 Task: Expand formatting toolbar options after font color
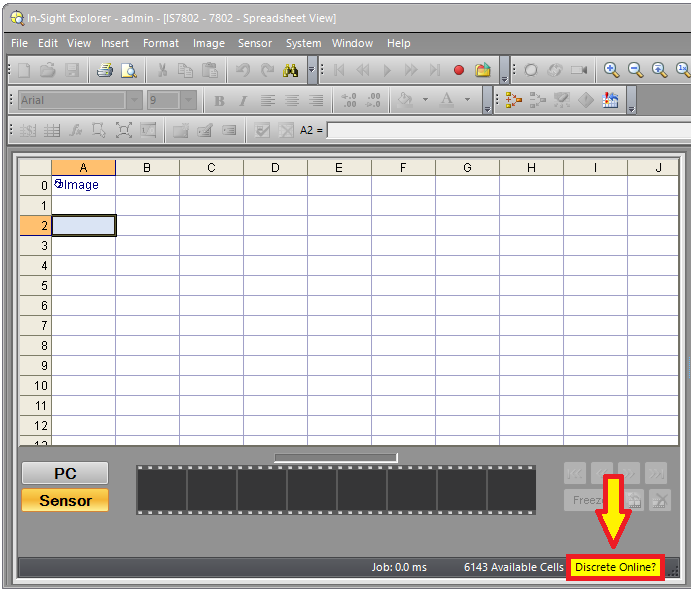point(487,100)
